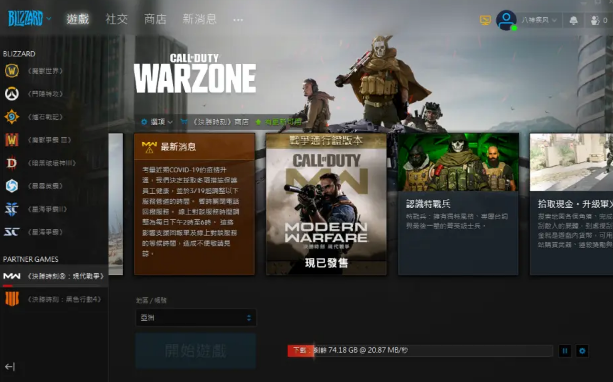Open the 新消息 tab
Viewport: 613px width, 382px height.
point(199,19)
